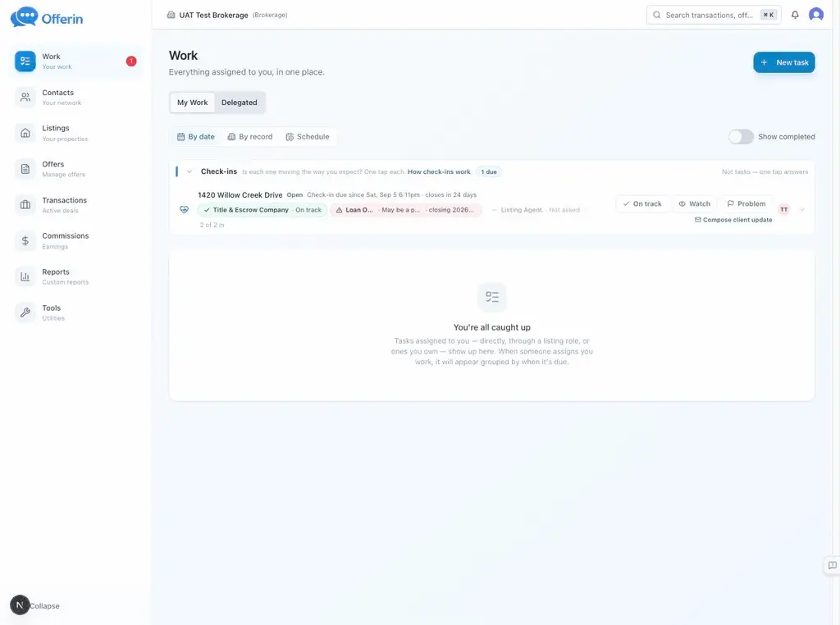Open Compose client update

click(x=733, y=220)
